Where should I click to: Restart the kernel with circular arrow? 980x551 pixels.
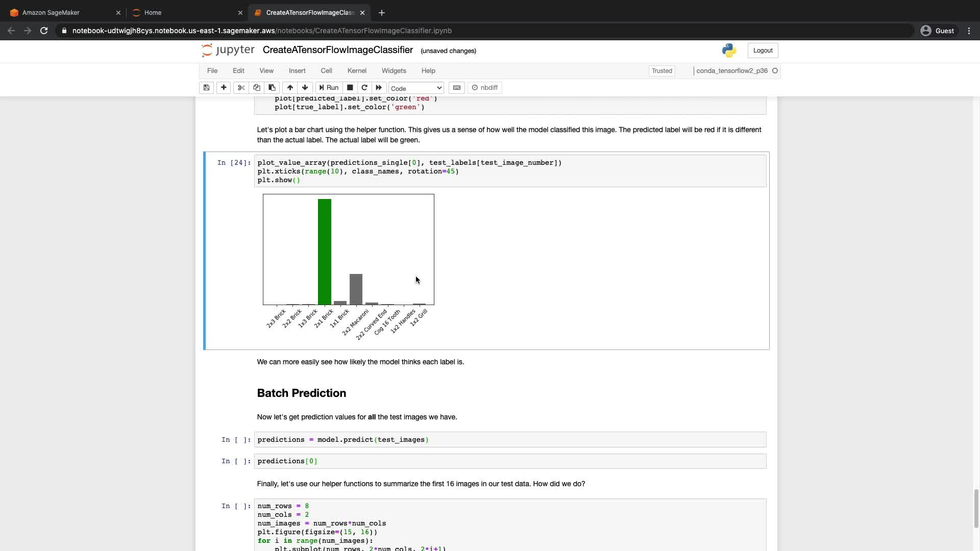[364, 88]
